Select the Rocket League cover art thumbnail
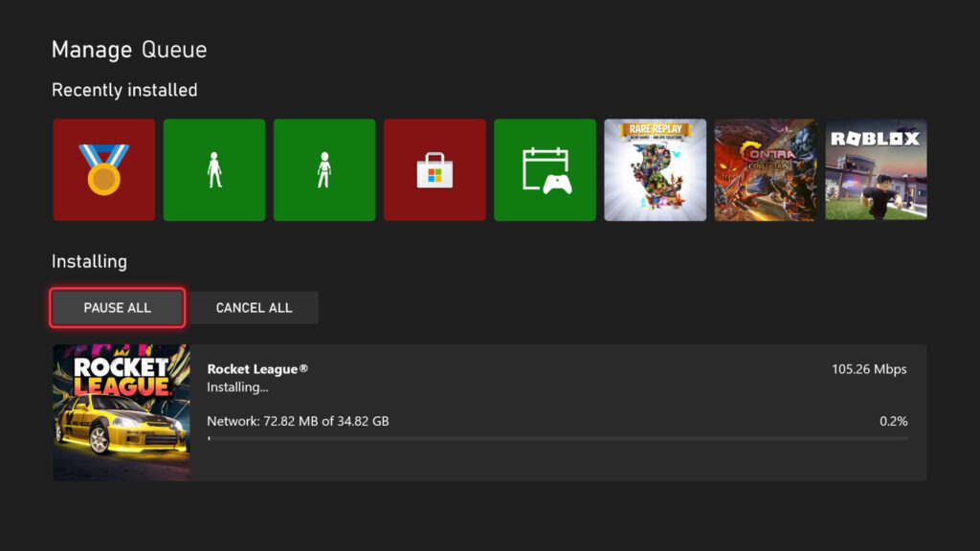Screen dimensions: 980x551 pos(121,411)
